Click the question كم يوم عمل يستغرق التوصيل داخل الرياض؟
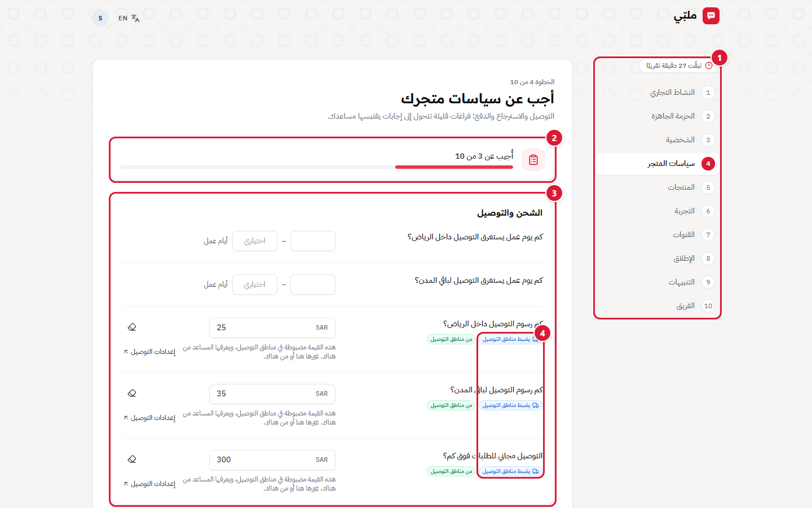Viewport: 812px width, 508px height. coord(475,237)
